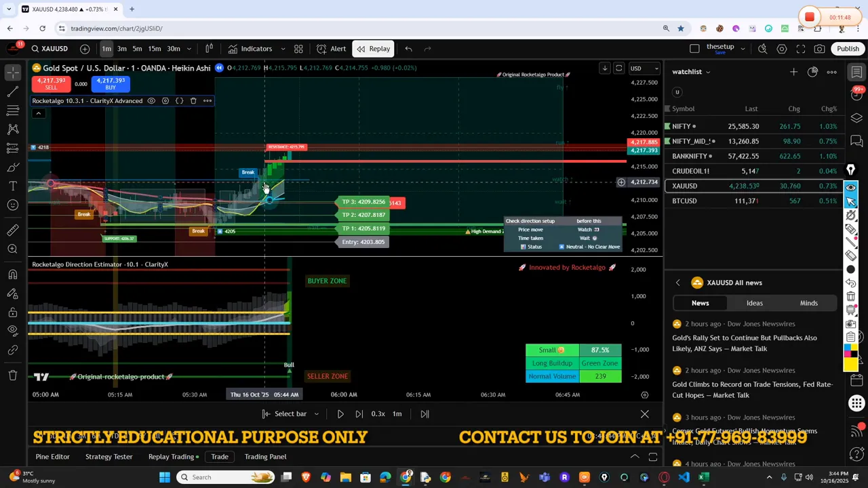The image size is (868, 488).
Task: Open the timeframe interval dropdown arrow
Action: pos(188,48)
